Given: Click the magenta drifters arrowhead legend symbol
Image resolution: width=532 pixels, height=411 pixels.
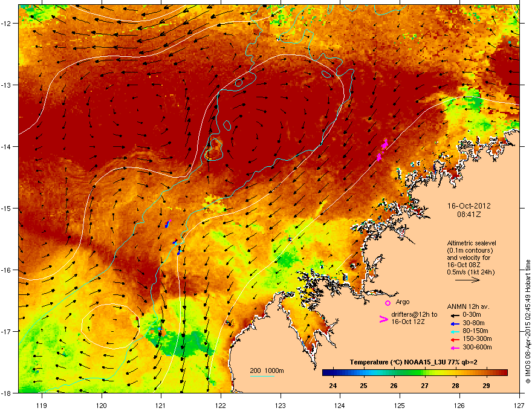Looking at the screenshot, I should pyautogui.click(x=383, y=319).
